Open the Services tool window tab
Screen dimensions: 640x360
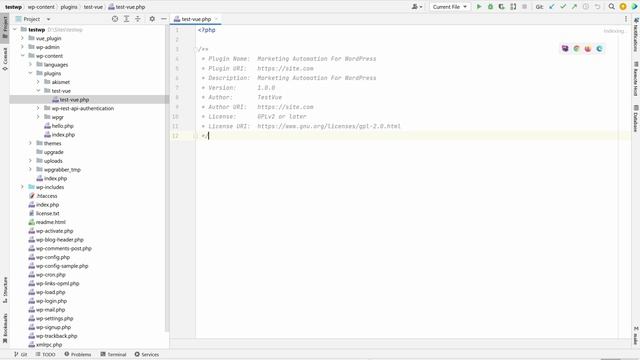(147, 354)
